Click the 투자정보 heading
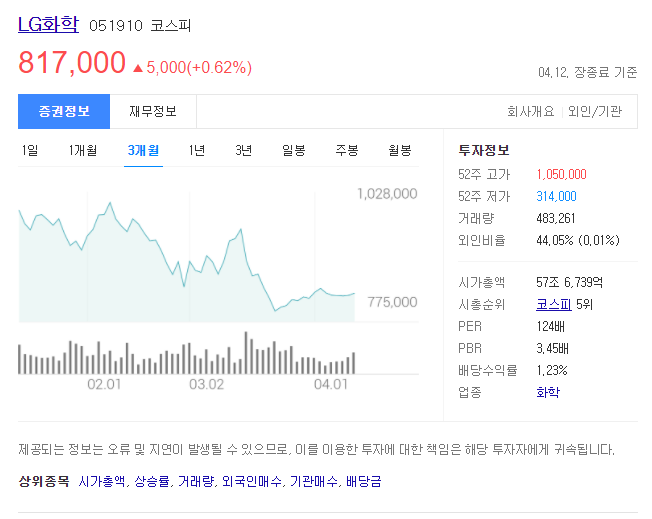The image size is (652, 519). click(x=484, y=150)
